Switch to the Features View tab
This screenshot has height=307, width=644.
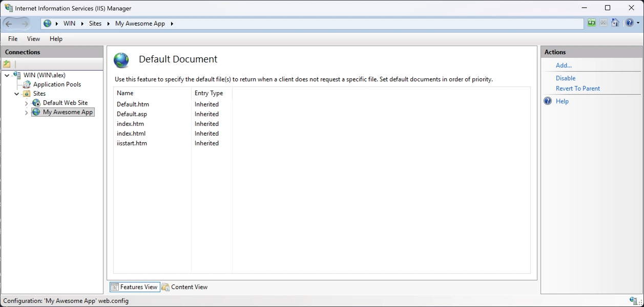[135, 287]
